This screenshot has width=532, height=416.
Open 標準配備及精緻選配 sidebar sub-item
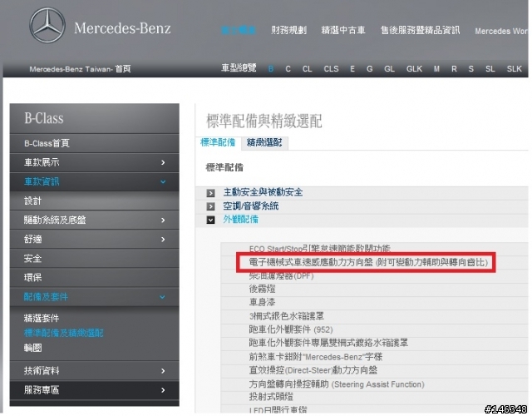[x=63, y=333]
